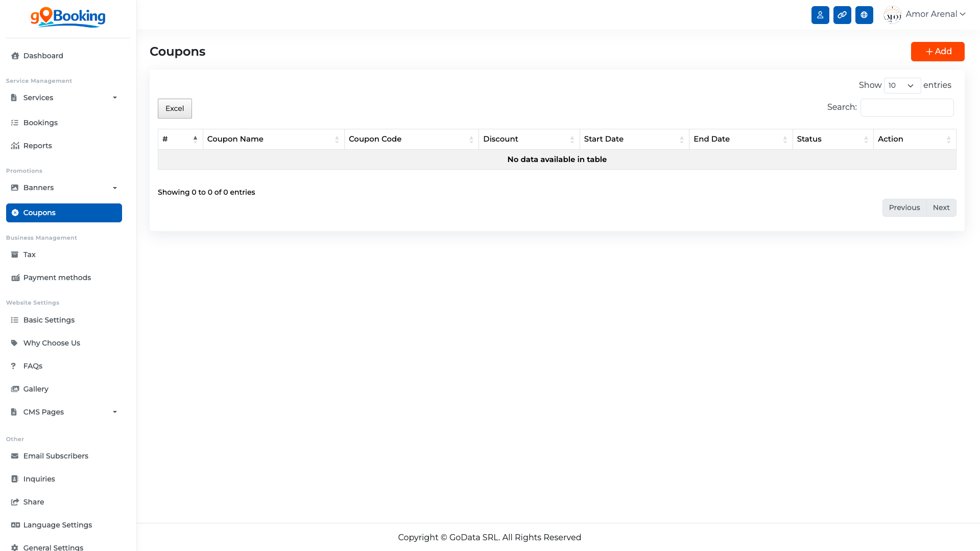Click the Email Subscribers envelope icon

click(x=15, y=456)
